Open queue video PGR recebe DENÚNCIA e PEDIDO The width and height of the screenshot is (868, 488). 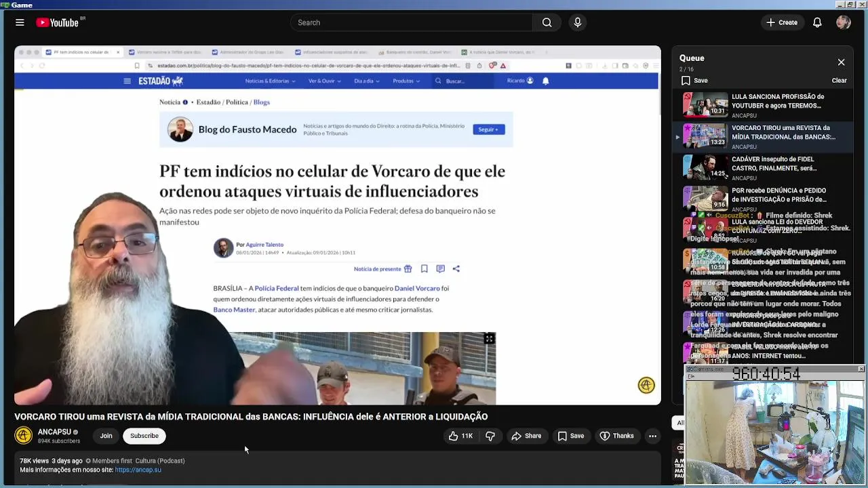point(779,195)
